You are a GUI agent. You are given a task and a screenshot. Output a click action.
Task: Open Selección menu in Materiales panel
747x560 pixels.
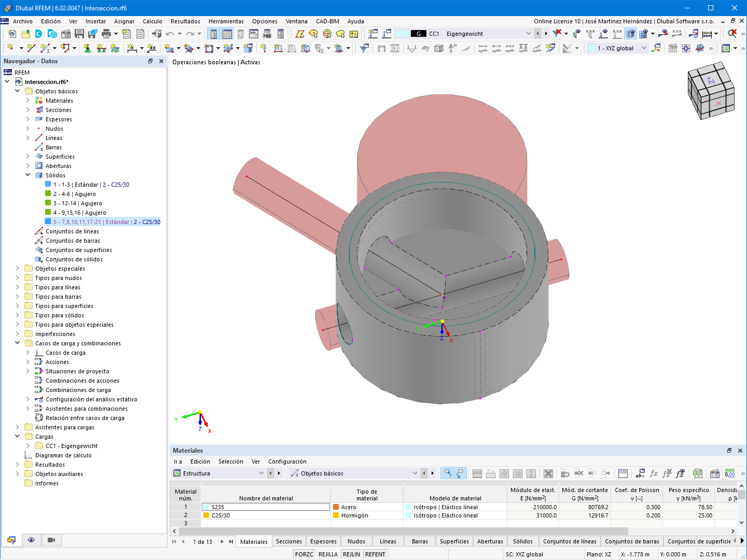(231, 461)
